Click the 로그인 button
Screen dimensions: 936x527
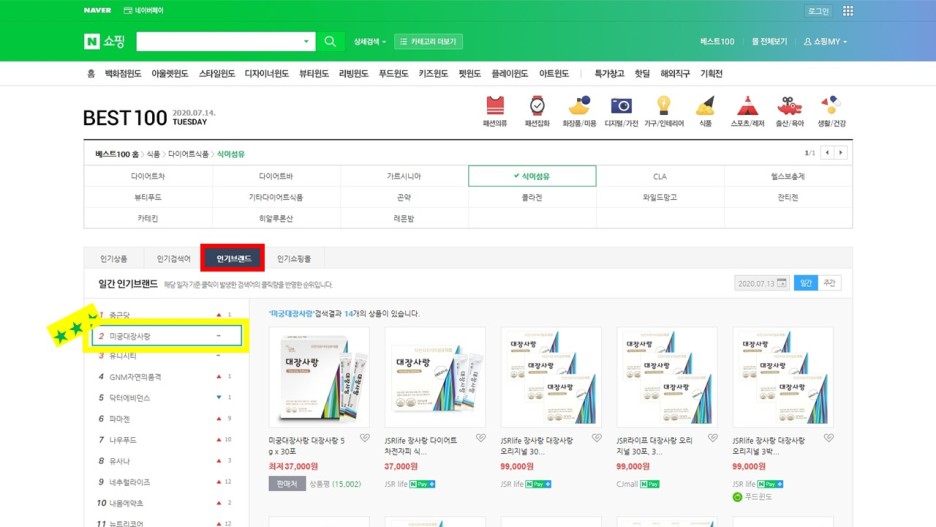coord(818,11)
